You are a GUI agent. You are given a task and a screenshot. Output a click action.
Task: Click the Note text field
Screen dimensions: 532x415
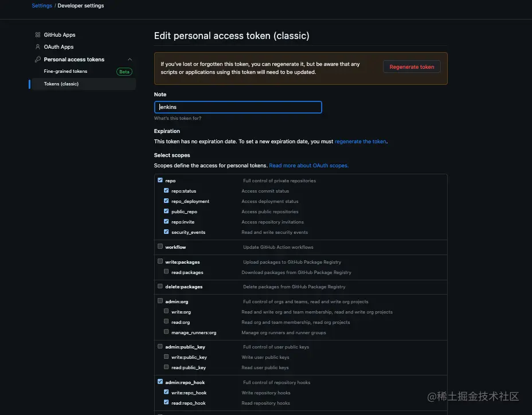(238, 107)
